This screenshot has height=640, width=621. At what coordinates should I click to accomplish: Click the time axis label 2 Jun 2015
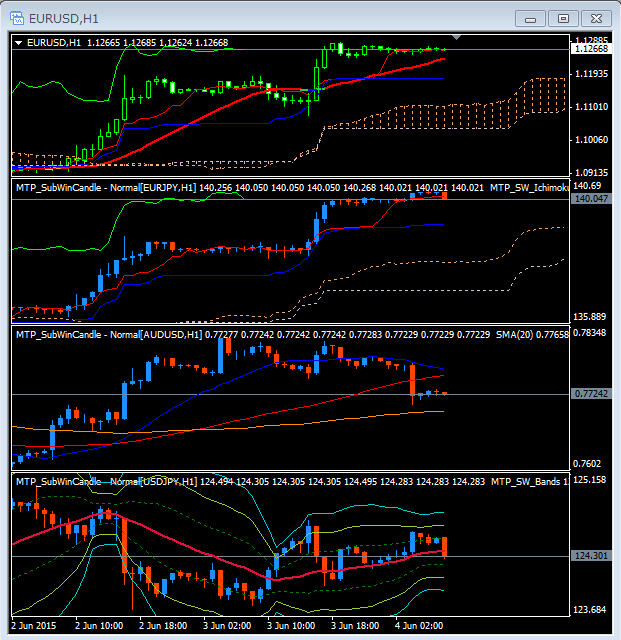[34, 626]
